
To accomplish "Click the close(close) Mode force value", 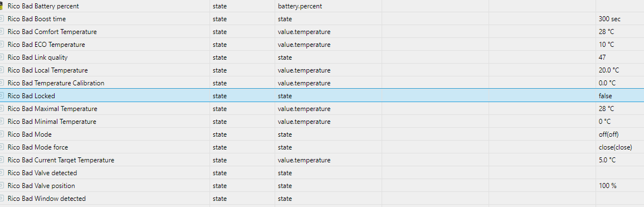I will click(615, 147).
